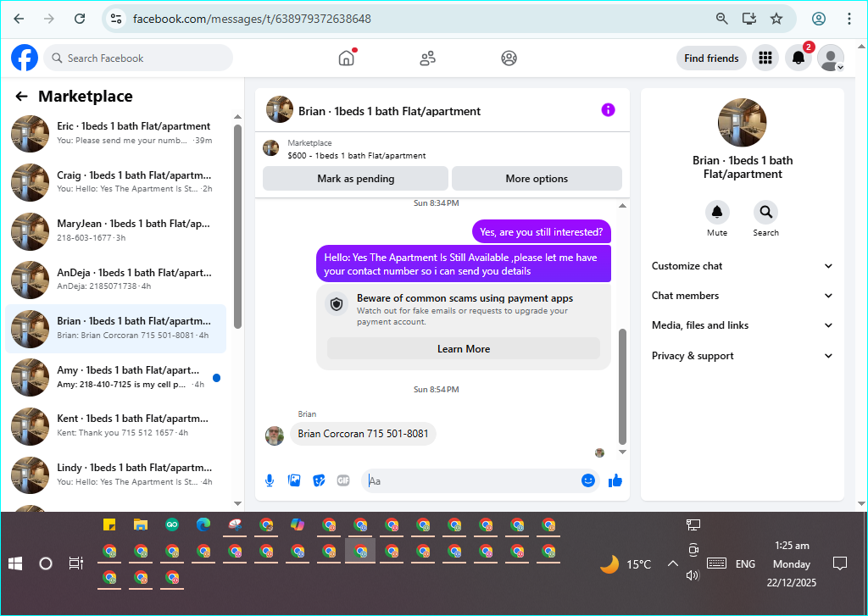Send a thumbs-up like

[615, 480]
